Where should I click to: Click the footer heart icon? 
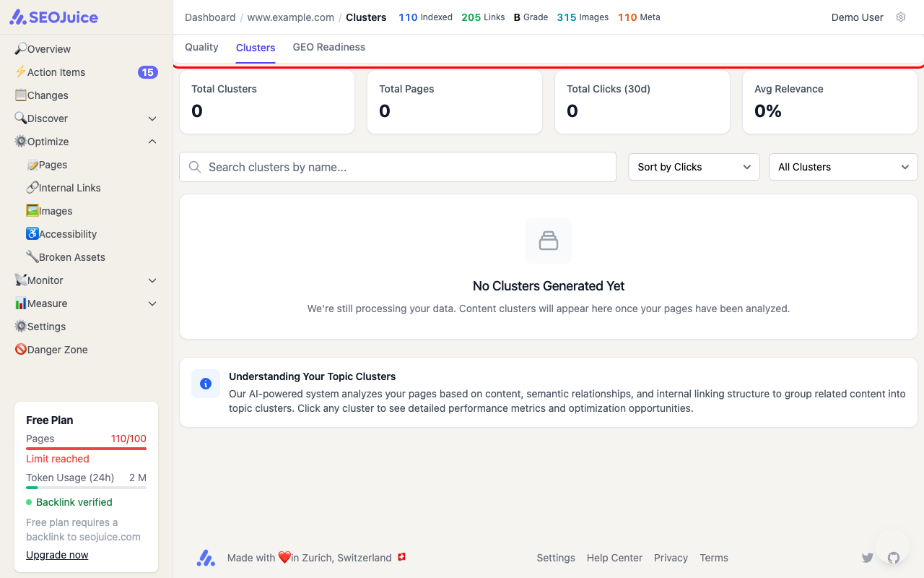pos(284,557)
